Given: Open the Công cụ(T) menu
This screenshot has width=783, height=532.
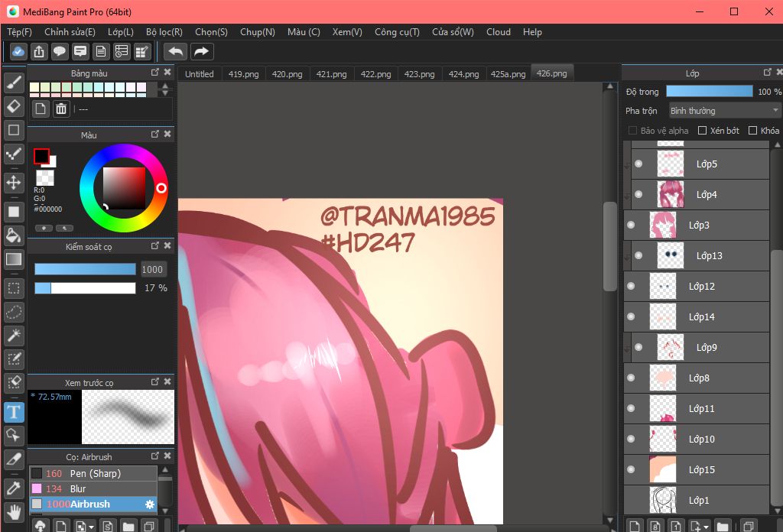Looking at the screenshot, I should (397, 32).
